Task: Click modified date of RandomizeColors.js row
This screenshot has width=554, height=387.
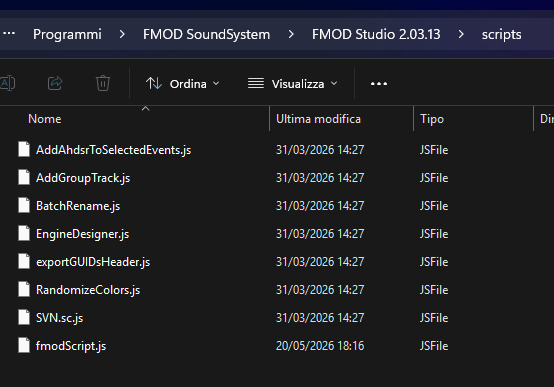Action: (320, 290)
